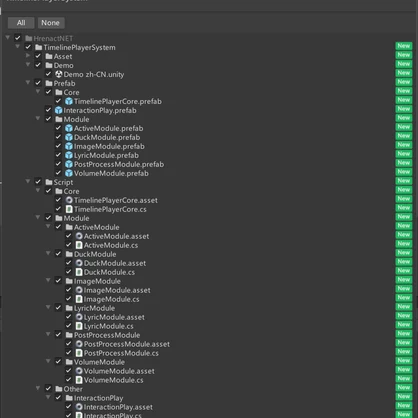This screenshot has height=418, width=418.
Task: Click the None button
Action: (51, 23)
